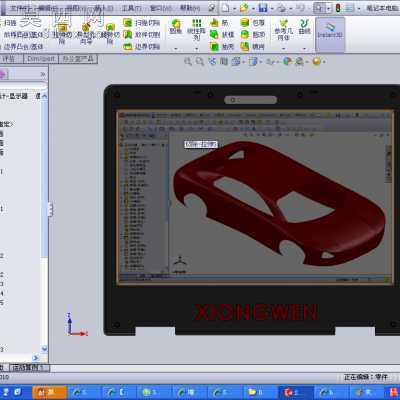The height and width of the screenshot is (400, 400).
Task: Open the Options icon beside the traffic light
Action: tap(350, 8)
